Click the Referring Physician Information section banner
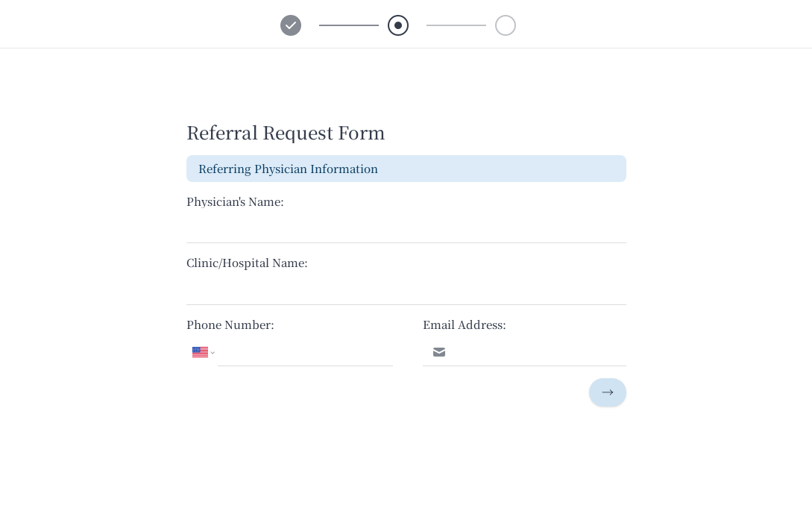The width and height of the screenshot is (812, 508). [x=406, y=169]
